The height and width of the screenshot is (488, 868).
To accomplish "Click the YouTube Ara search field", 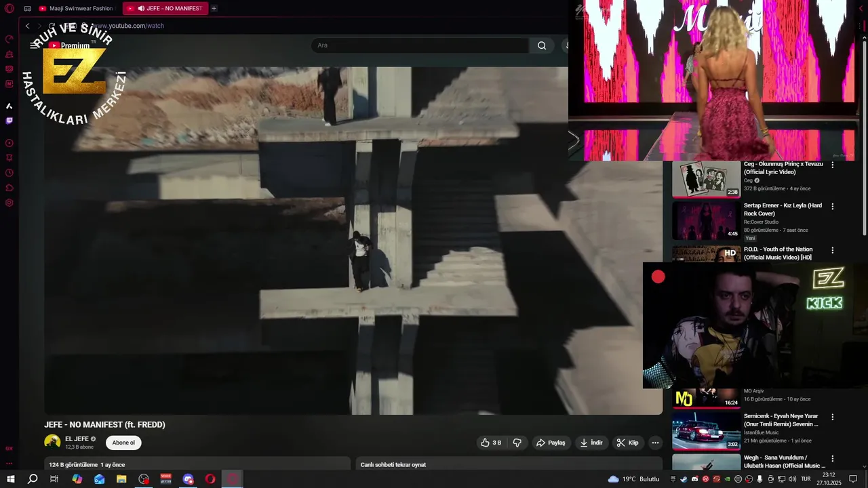I will point(420,45).
